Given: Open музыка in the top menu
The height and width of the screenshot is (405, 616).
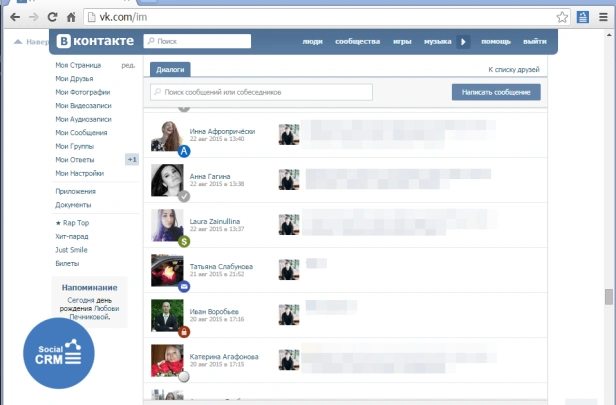Looking at the screenshot, I should click(437, 42).
